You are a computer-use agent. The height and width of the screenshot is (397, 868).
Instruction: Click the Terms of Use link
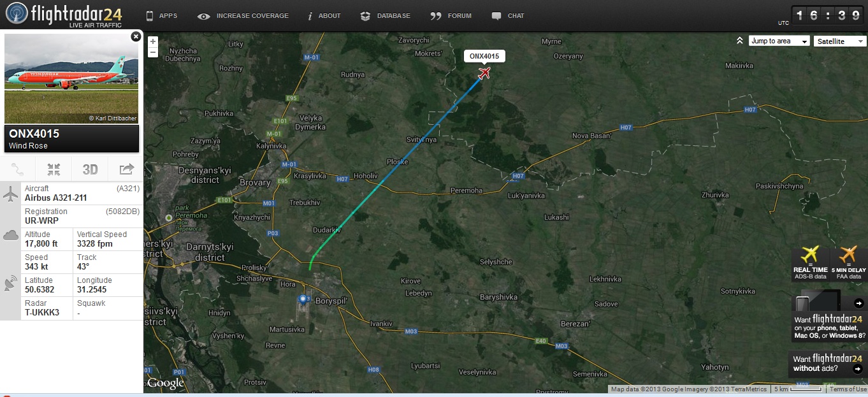pyautogui.click(x=848, y=389)
